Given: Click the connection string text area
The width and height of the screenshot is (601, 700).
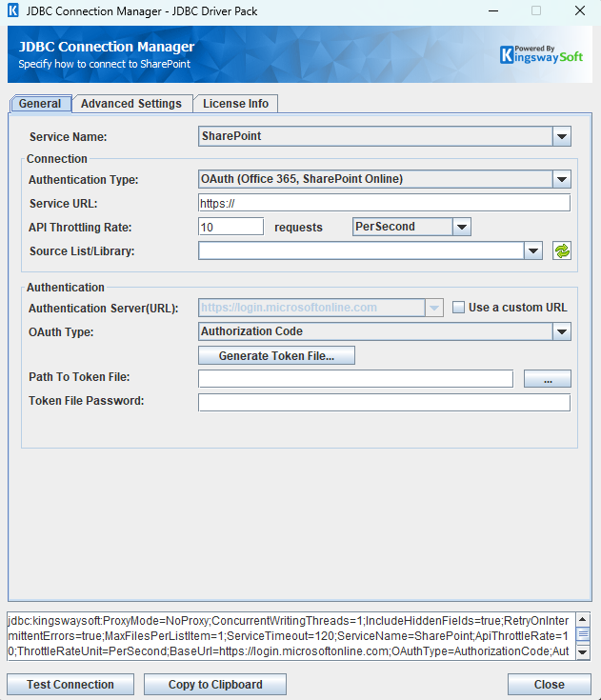Looking at the screenshot, I should 291,636.
